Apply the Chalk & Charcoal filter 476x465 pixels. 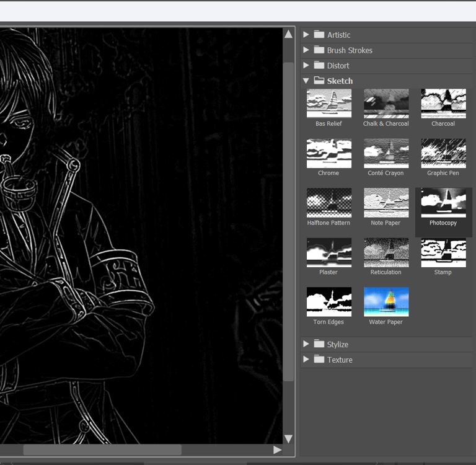tap(386, 104)
